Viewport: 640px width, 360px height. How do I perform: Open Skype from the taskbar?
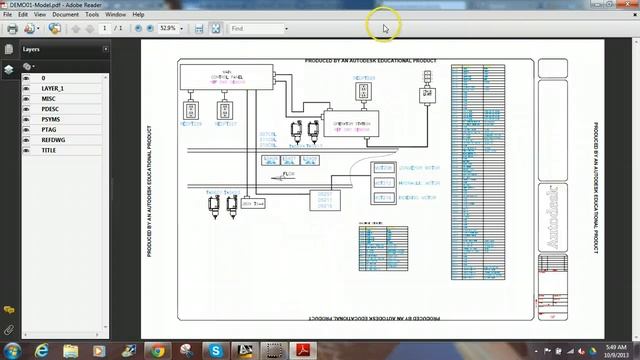point(216,351)
